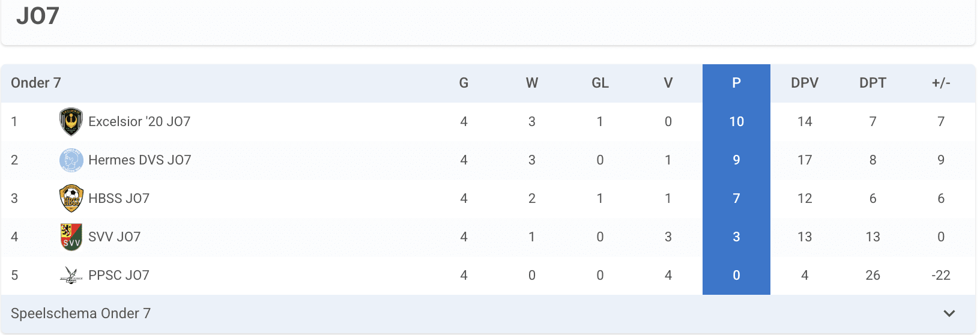The image size is (980, 335).
Task: Open the Excelsior '20 JO7 team
Action: coord(139,121)
